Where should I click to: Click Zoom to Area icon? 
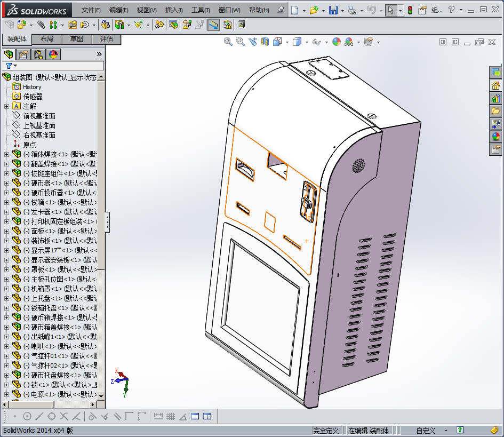(x=240, y=42)
